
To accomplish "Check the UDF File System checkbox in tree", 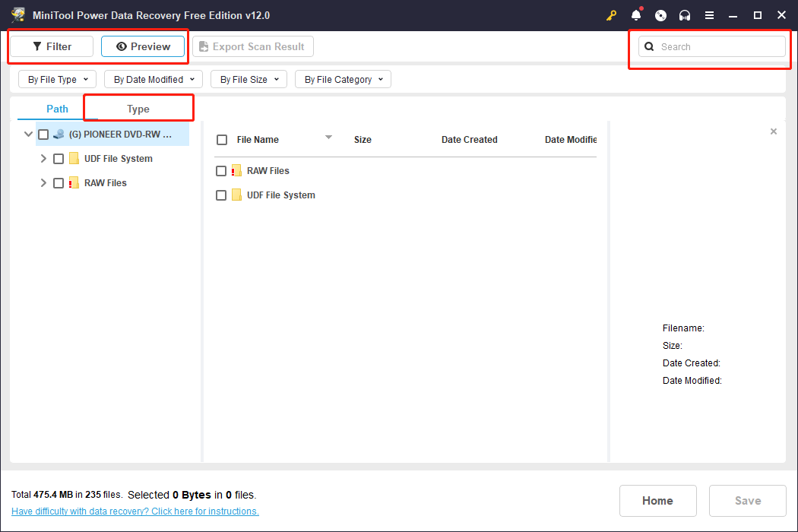I will tap(59, 159).
